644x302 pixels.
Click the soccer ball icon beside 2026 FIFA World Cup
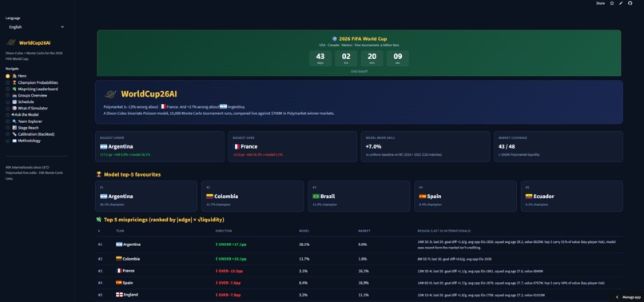(334, 38)
